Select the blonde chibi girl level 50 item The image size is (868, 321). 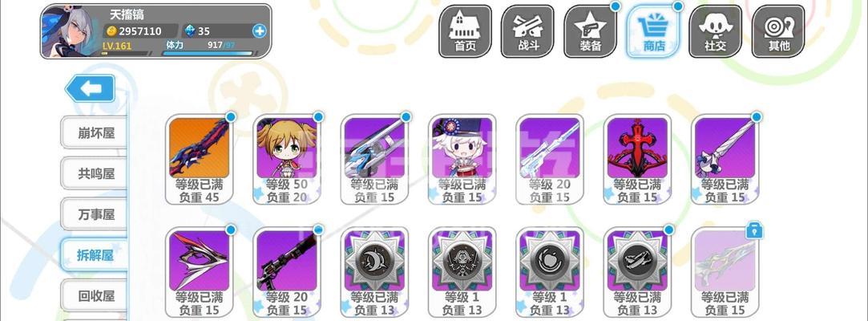(x=287, y=160)
